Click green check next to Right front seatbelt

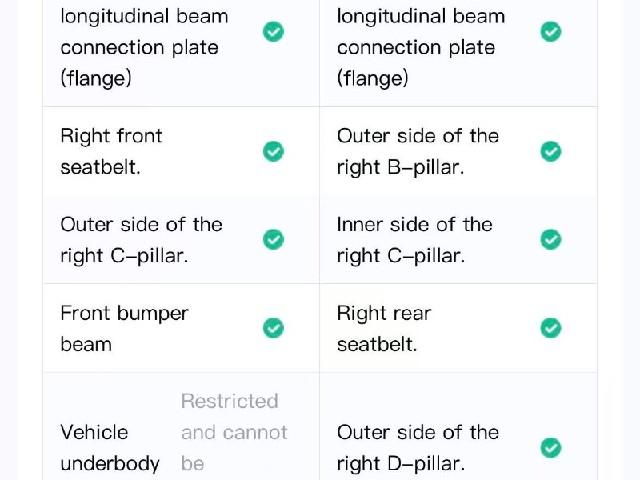pos(273,151)
